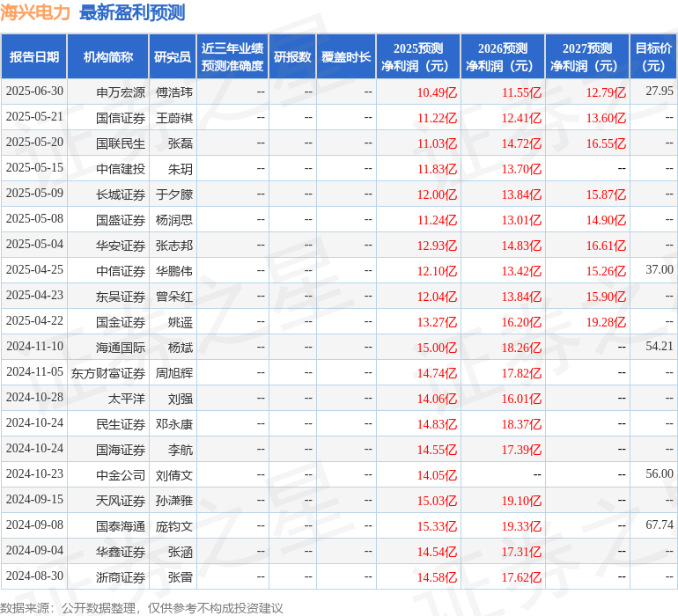Image resolution: width=678 pixels, height=616 pixels.
Task: Open the 中金公司 institution entry
Action: point(121,474)
